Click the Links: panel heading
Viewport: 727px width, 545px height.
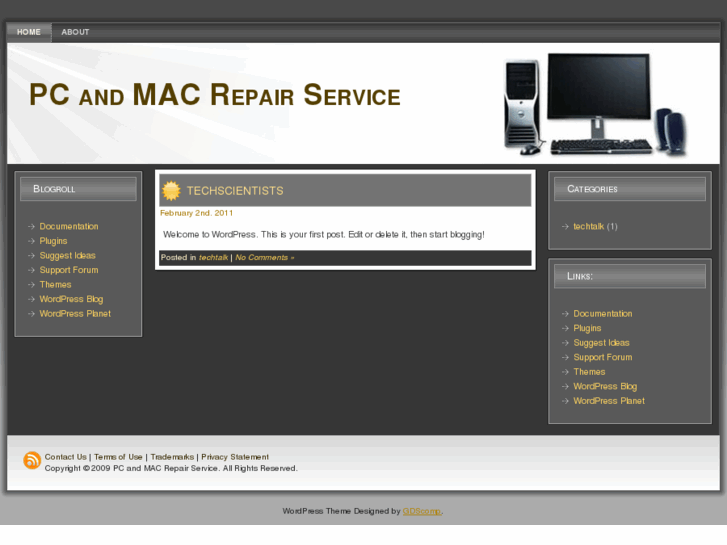pos(630,276)
